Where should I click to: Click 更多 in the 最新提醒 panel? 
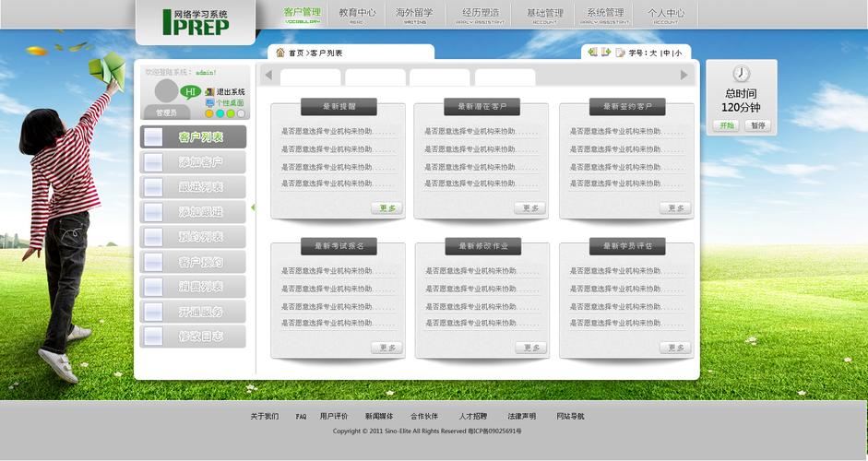(x=386, y=208)
